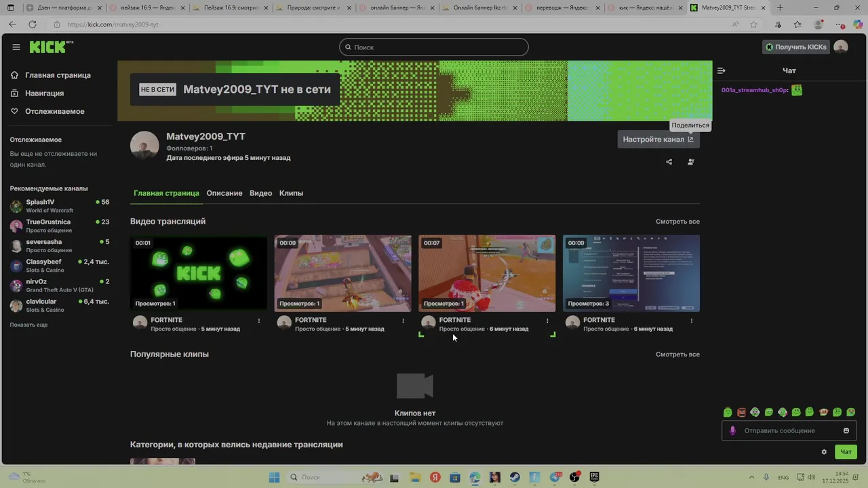
Task: Click Смотреть все for Популярные клипы
Action: [677, 354]
